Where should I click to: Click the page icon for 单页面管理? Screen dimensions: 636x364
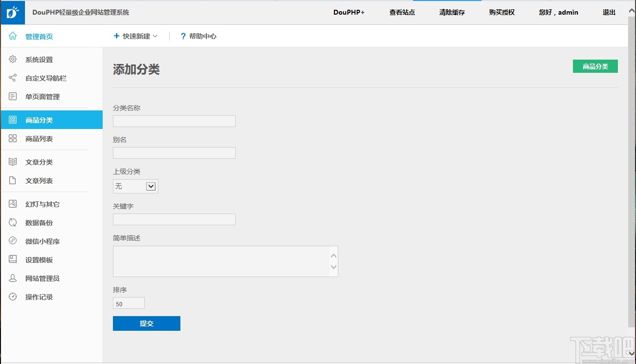pos(13,97)
